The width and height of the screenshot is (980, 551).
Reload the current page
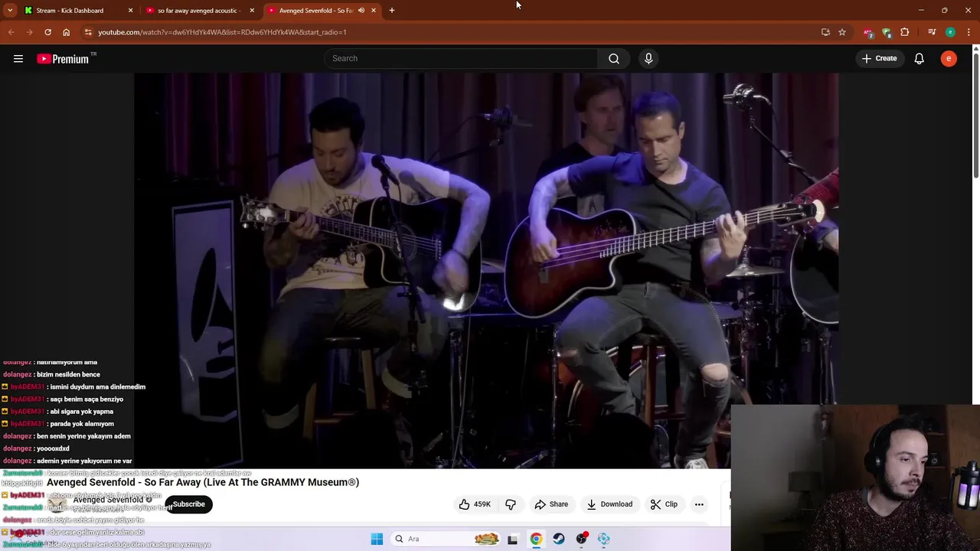(x=47, y=32)
